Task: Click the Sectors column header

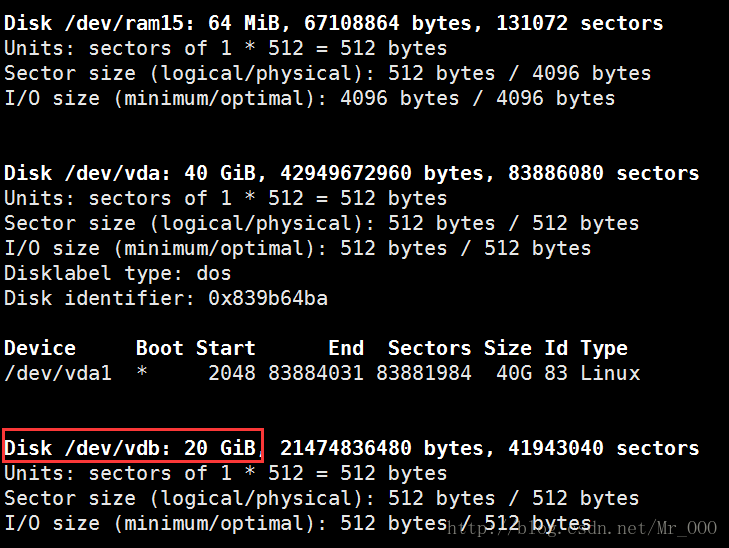Action: tap(430, 348)
